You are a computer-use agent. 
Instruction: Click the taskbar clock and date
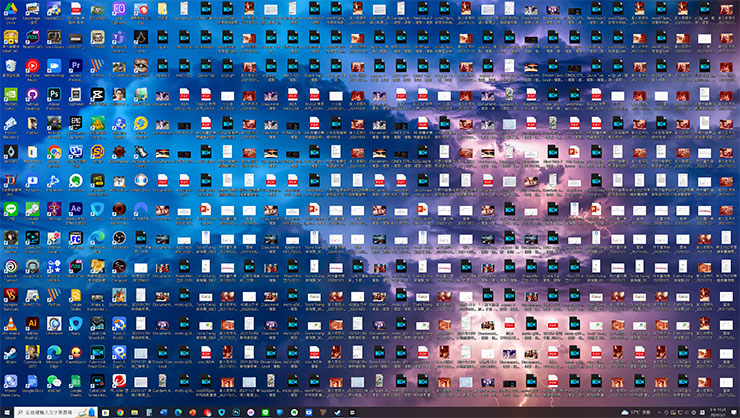click(716, 411)
